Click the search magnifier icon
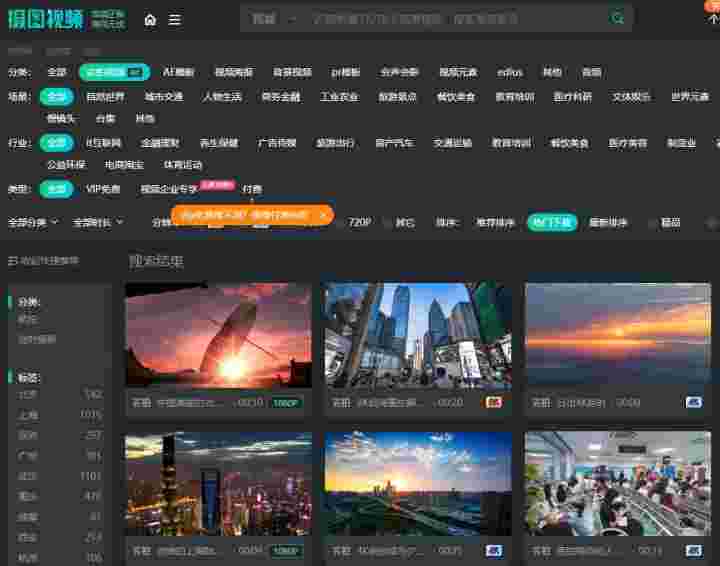The height and width of the screenshot is (566, 720). coord(618,18)
